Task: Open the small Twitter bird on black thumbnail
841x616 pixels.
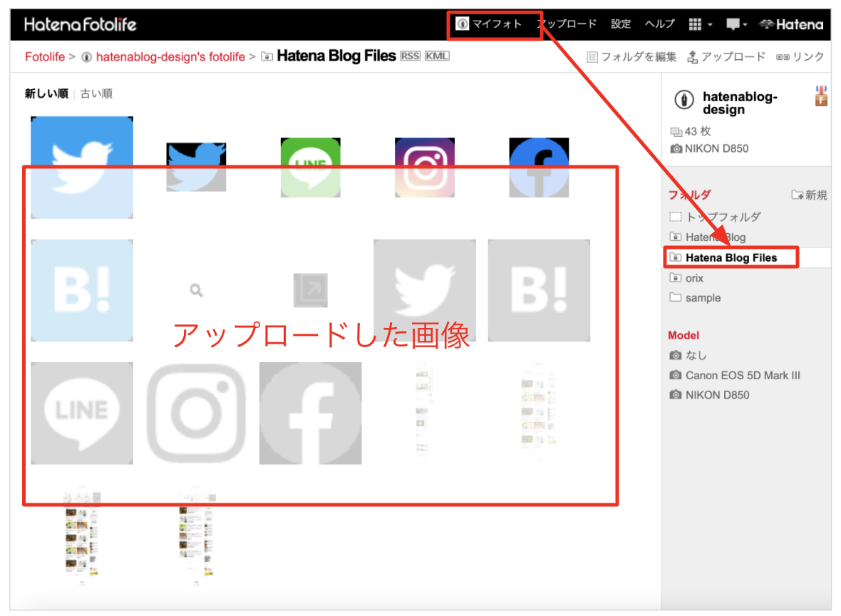Action: click(x=196, y=167)
